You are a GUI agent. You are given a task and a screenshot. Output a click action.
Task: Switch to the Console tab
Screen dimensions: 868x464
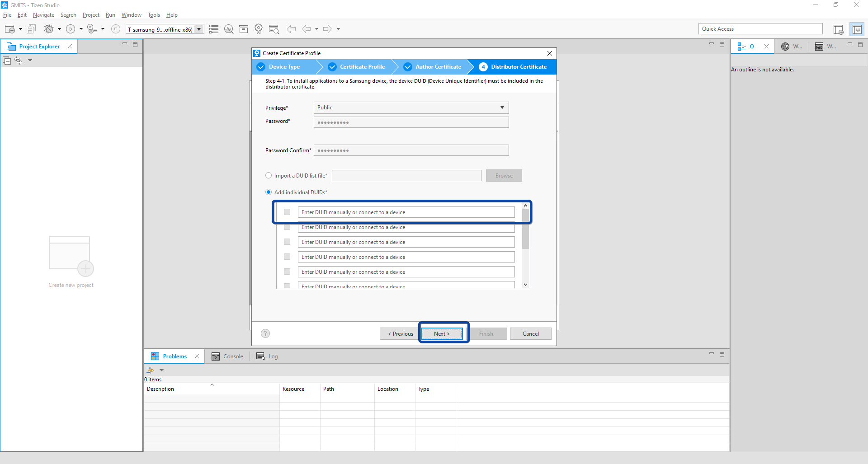click(x=227, y=356)
